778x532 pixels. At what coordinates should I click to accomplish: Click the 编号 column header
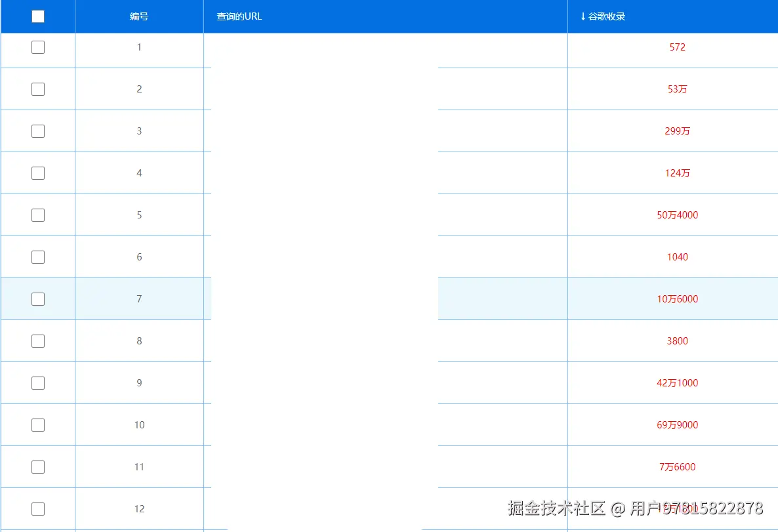[139, 16]
